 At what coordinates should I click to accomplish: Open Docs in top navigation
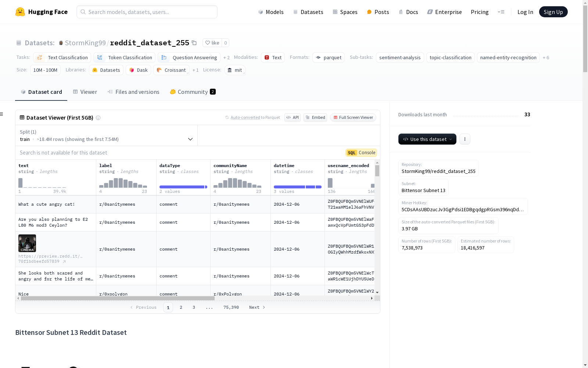click(x=408, y=12)
